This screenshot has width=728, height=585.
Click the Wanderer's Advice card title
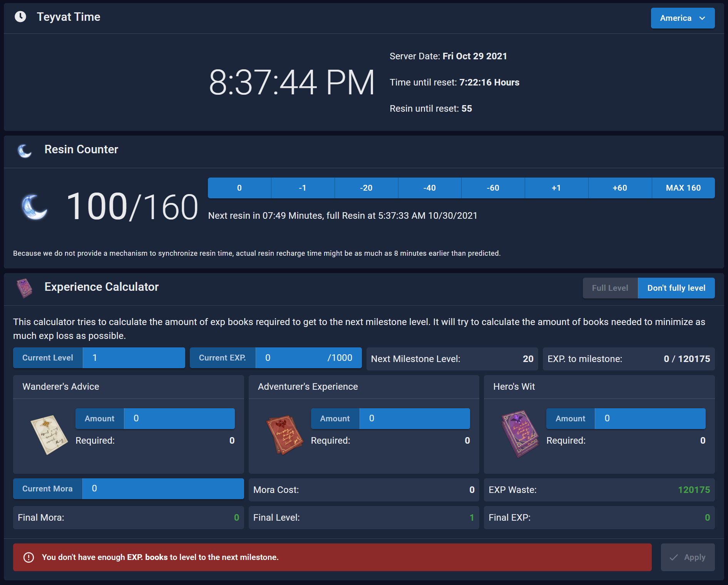[61, 387]
